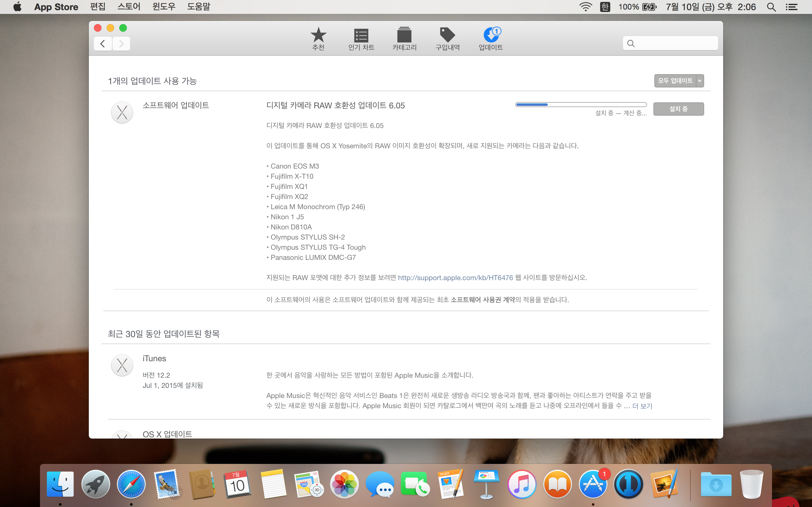Click the 소프트웨어 사용권 계약 license link
The image size is (812, 507).
tap(482, 300)
